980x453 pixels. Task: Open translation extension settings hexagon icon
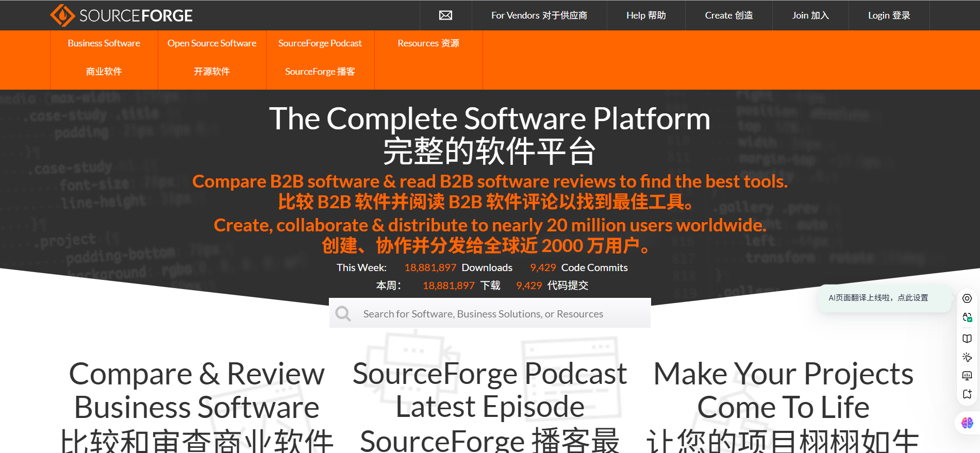click(x=967, y=298)
